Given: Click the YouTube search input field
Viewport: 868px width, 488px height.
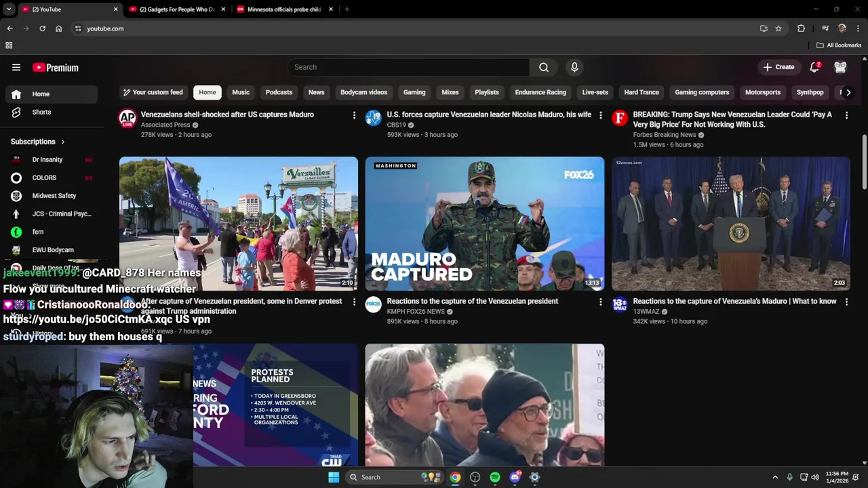Looking at the screenshot, I should [x=408, y=67].
